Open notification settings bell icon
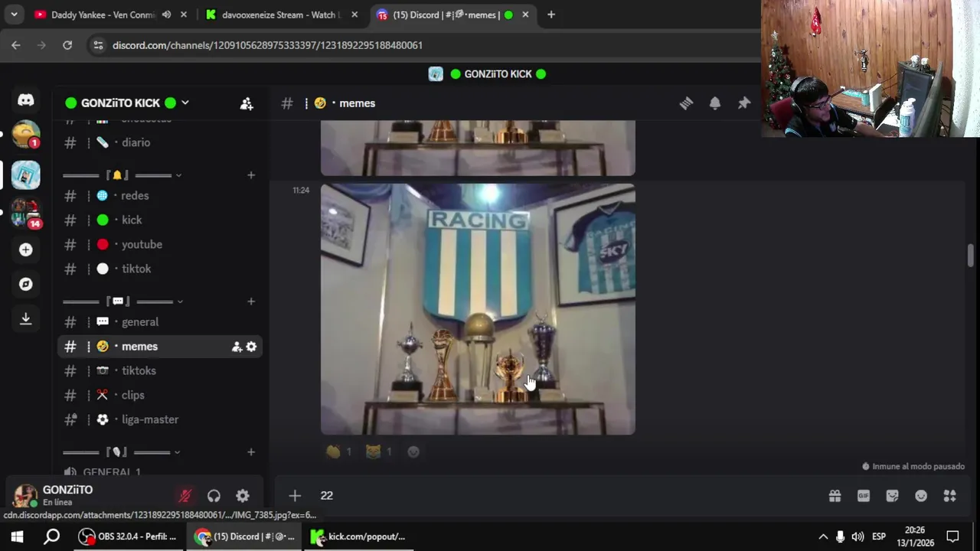This screenshot has width=980, height=551. (715, 103)
